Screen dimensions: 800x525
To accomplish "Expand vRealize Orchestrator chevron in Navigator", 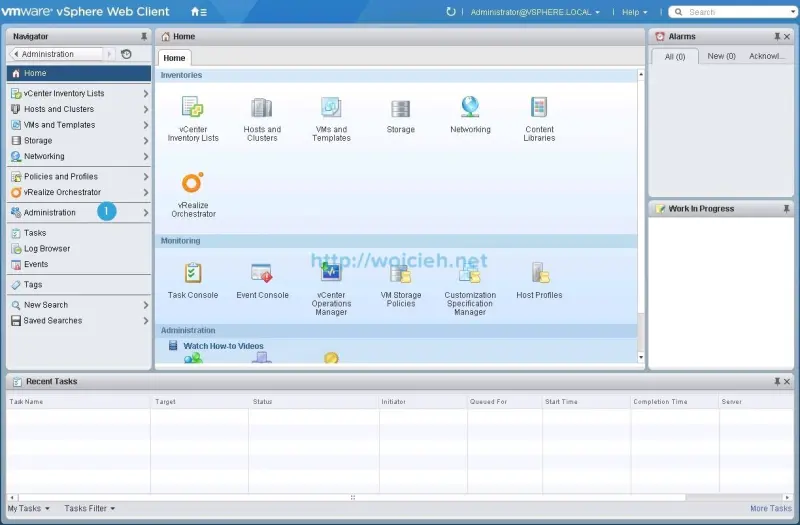I will (x=146, y=192).
